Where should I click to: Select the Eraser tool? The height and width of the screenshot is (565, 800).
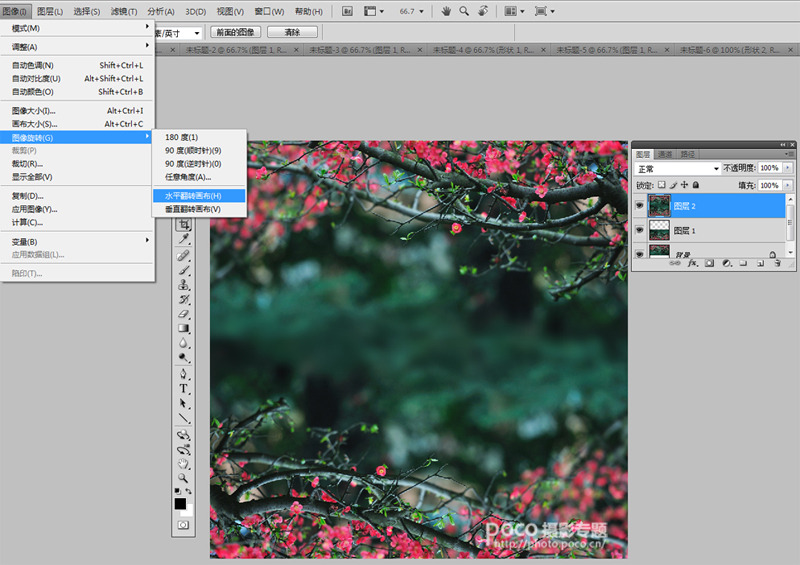[x=184, y=314]
